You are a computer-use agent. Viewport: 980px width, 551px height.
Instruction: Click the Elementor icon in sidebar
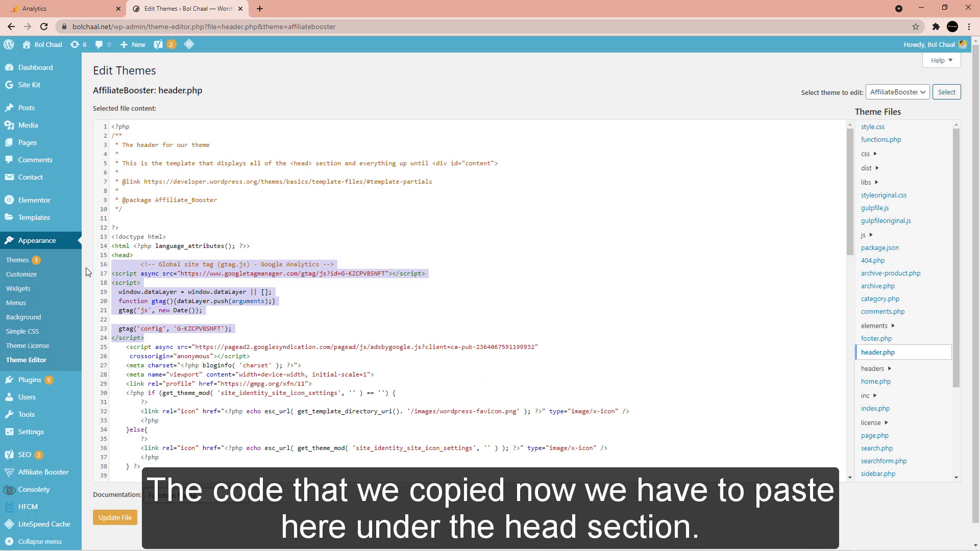[x=9, y=200]
